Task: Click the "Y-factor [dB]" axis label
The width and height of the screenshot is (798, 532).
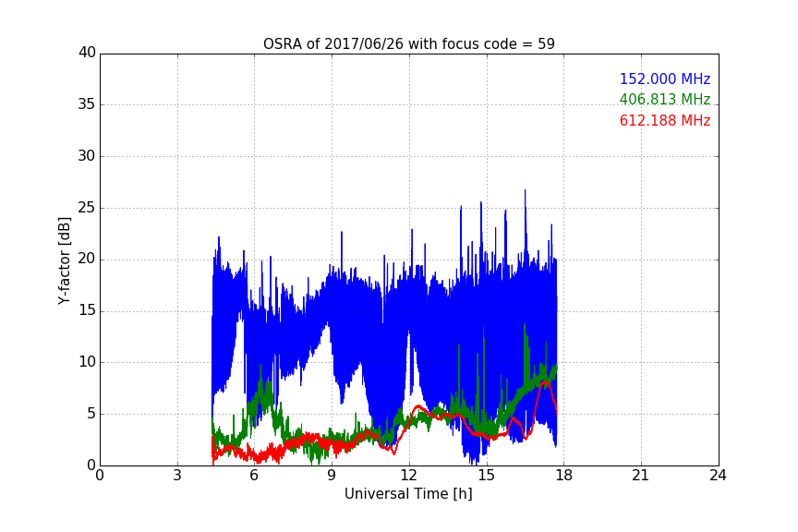Action: click(64, 260)
